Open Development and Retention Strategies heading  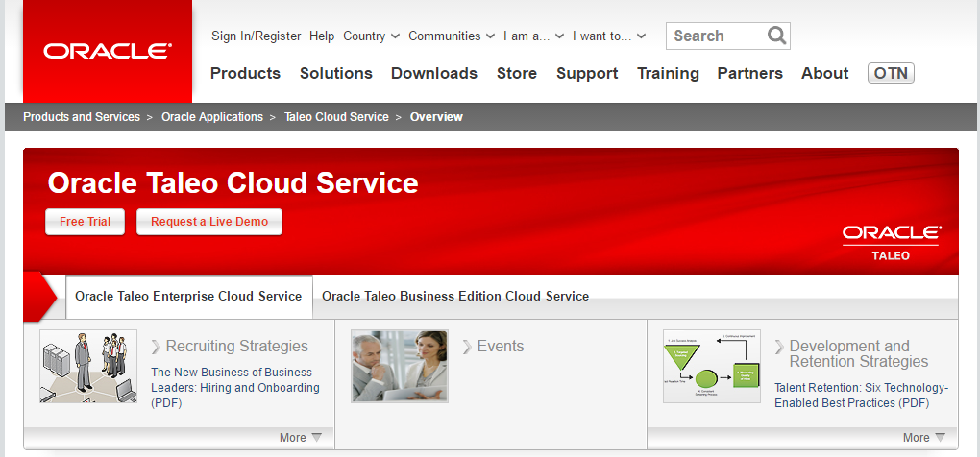859,354
